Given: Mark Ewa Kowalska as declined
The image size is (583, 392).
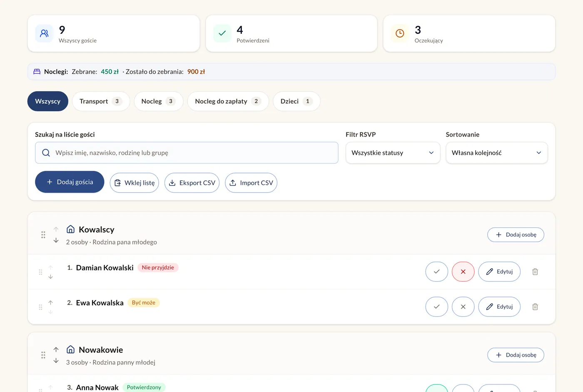Looking at the screenshot, I should point(463,307).
